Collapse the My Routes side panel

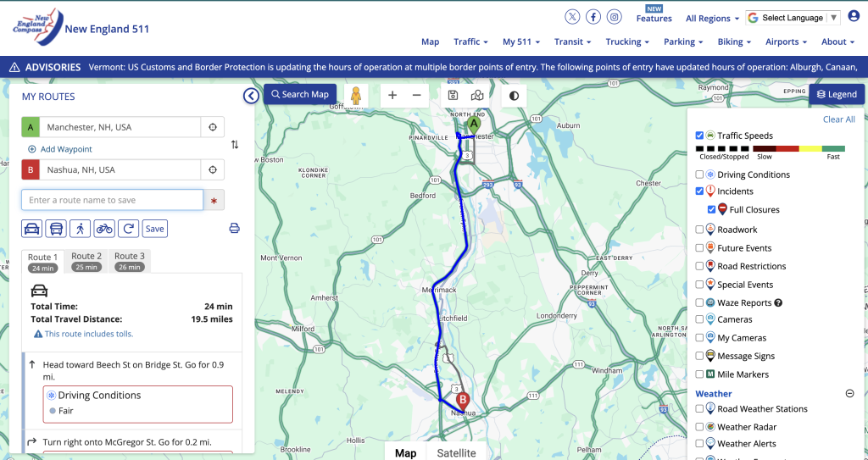[251, 96]
